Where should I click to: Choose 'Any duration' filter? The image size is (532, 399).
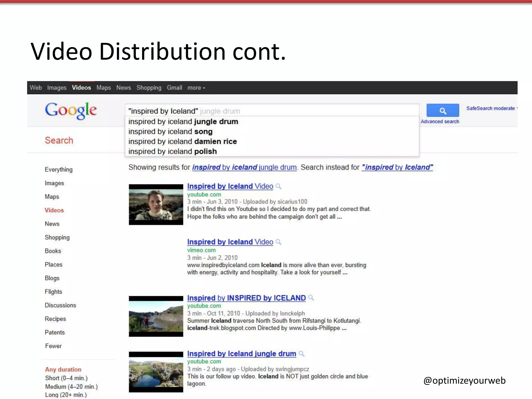point(63,369)
